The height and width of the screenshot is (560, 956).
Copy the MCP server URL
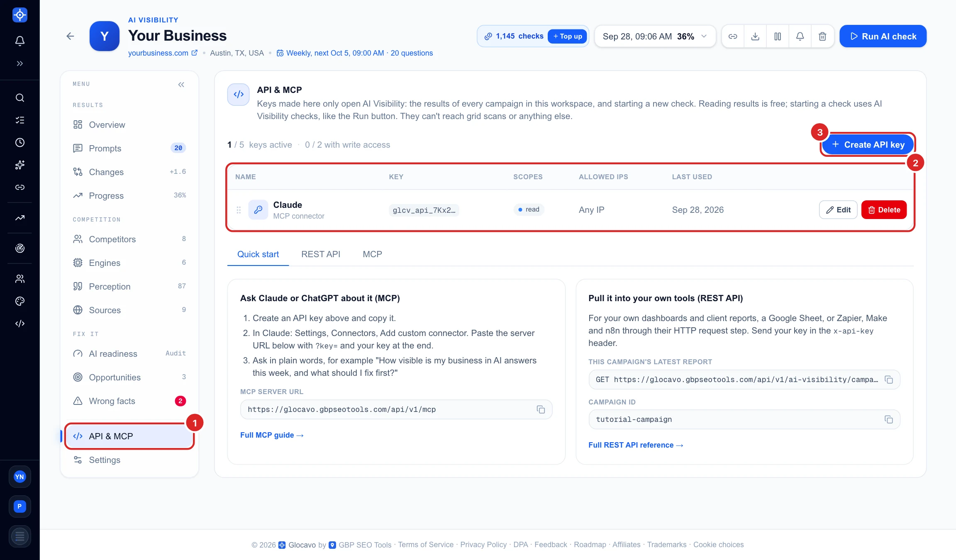(541, 409)
